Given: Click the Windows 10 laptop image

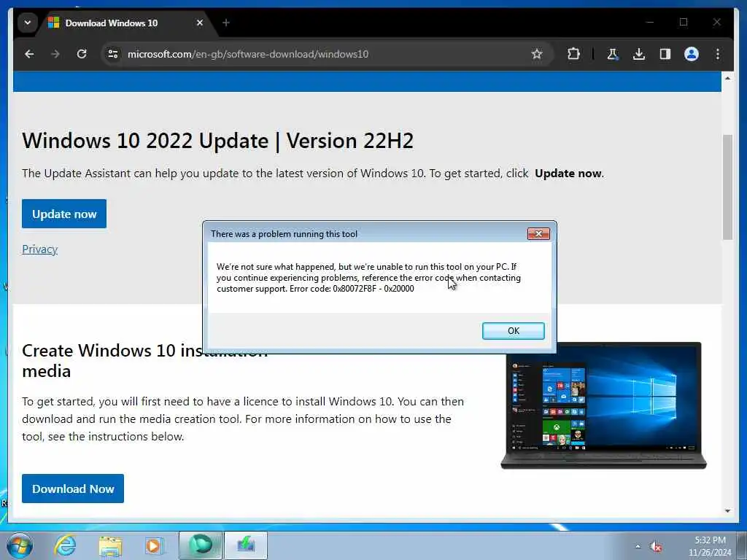Looking at the screenshot, I should [603, 405].
